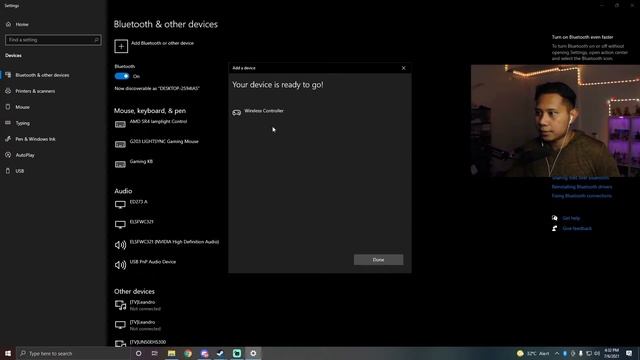Open the notification center icon
The height and width of the screenshot is (360, 640).
tap(629, 353)
